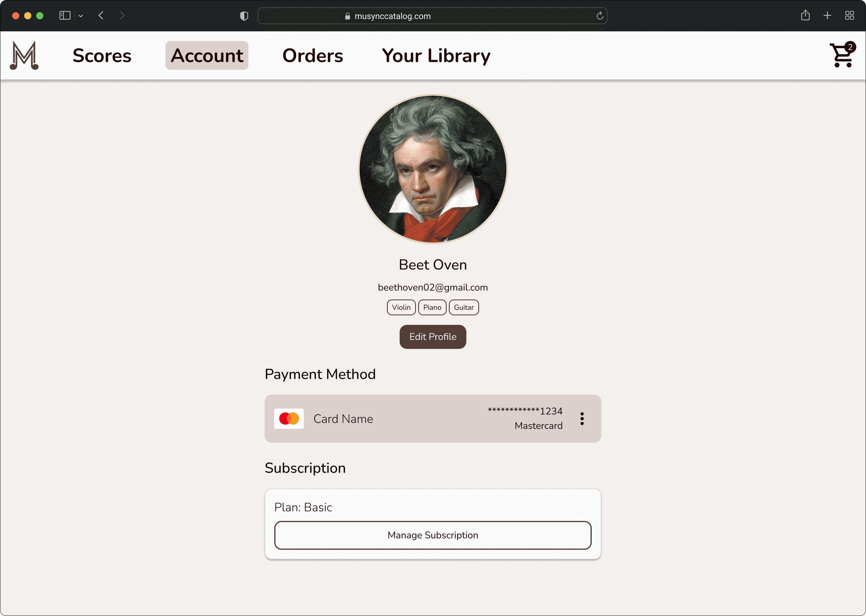The height and width of the screenshot is (616, 866).
Task: Click the Beet Oven name
Action: pyautogui.click(x=433, y=265)
